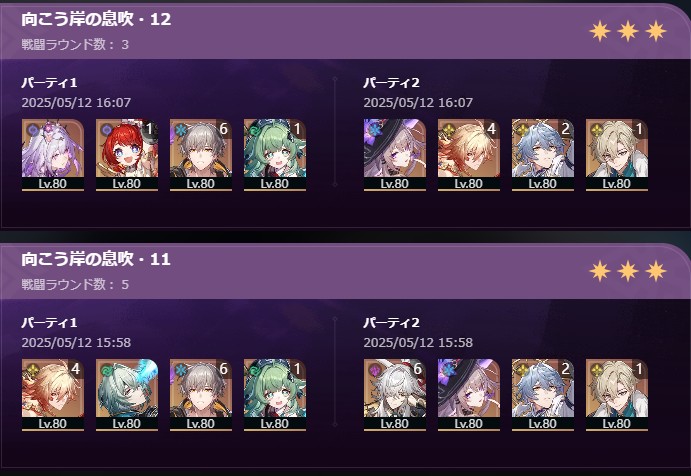The image size is (691, 476).
Task: Click the three stars on stage 12
Action: pyautogui.click(x=628, y=31)
